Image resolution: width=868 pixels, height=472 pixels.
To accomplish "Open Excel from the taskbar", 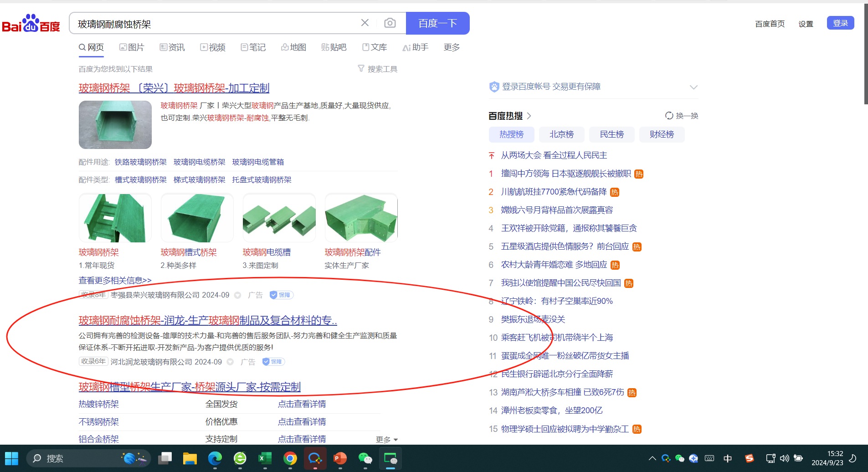I will [265, 458].
